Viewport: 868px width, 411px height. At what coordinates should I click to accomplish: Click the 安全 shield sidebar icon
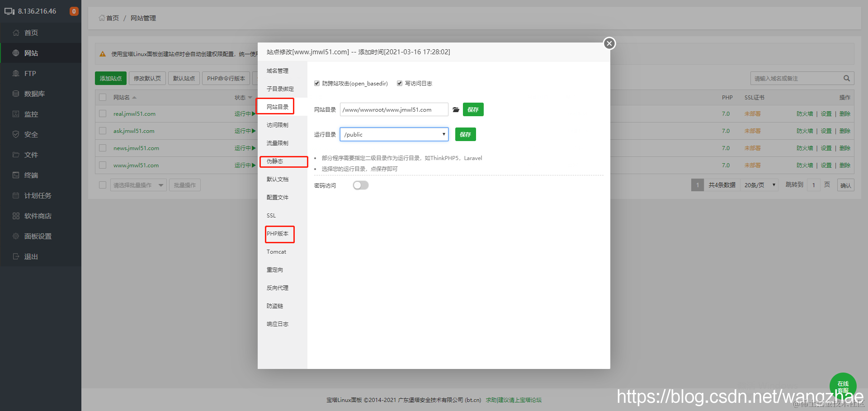tap(16, 134)
